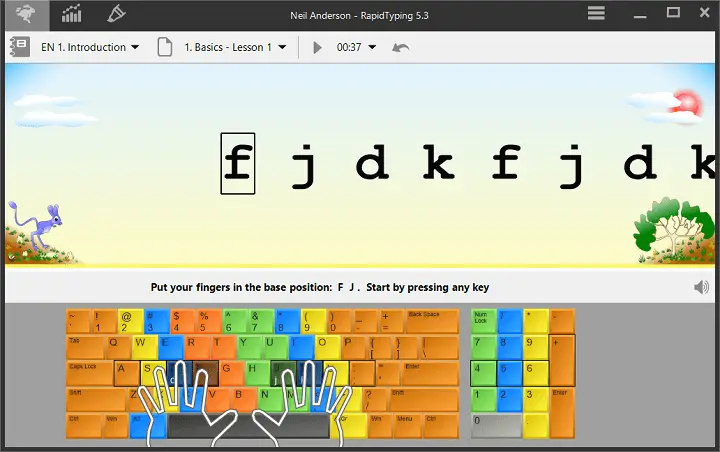Start the lesson with the play button
The image size is (720, 452).
[317, 47]
